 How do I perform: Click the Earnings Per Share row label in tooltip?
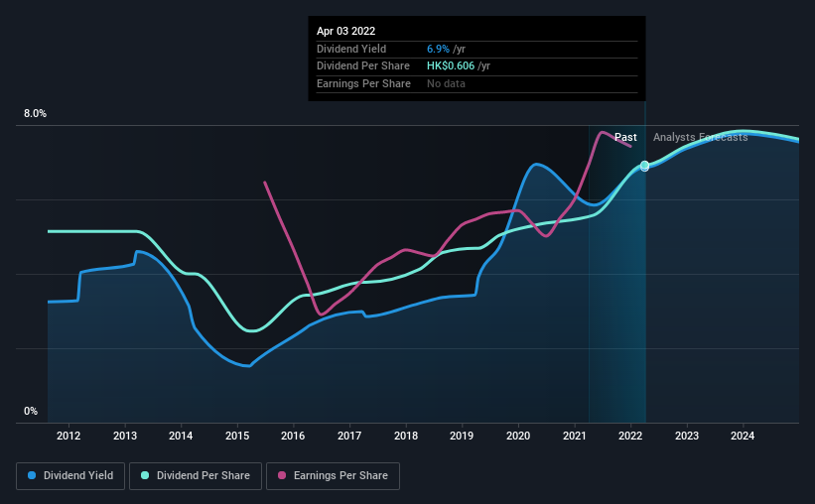363,83
